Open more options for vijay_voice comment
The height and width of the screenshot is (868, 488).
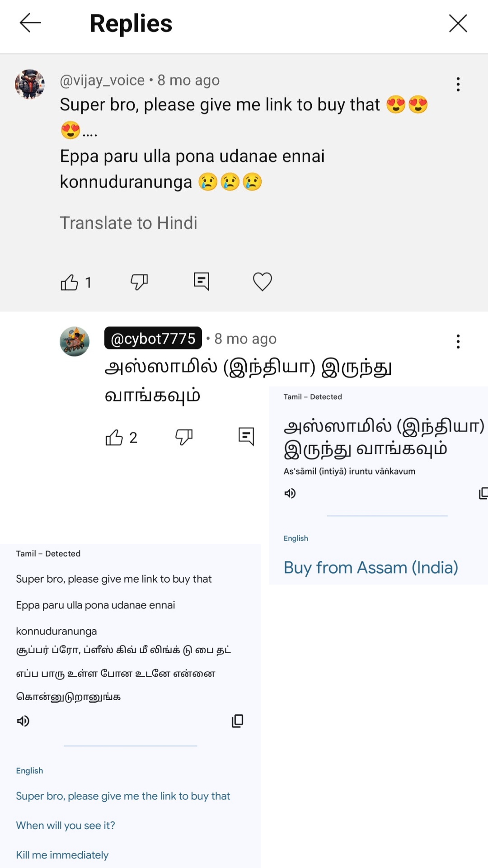(x=458, y=84)
